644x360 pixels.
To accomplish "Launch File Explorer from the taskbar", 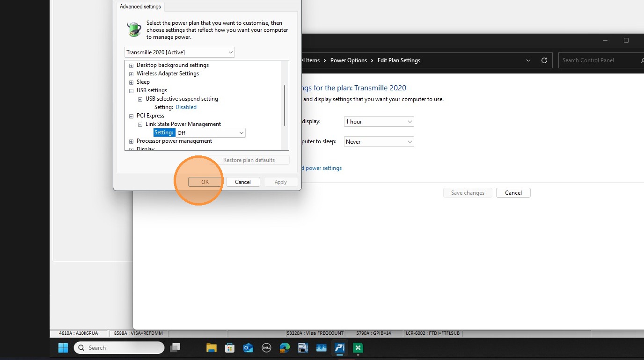I will pyautogui.click(x=212, y=348).
